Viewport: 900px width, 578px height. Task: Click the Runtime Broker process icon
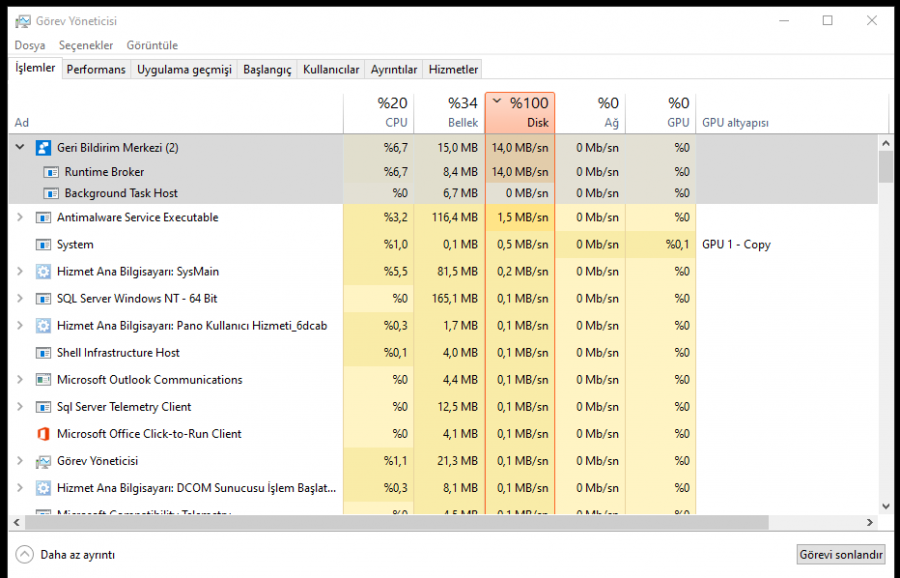coord(52,172)
